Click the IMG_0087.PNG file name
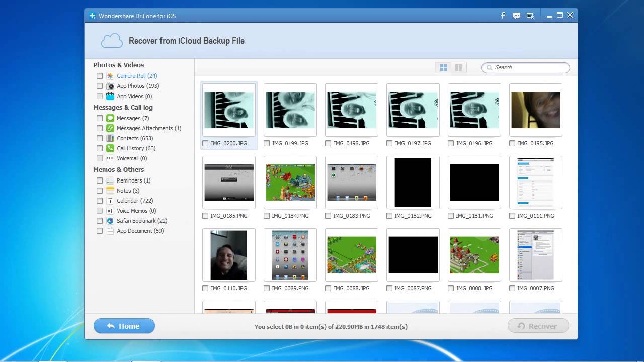Screen dimensions: 644x362 point(413,288)
